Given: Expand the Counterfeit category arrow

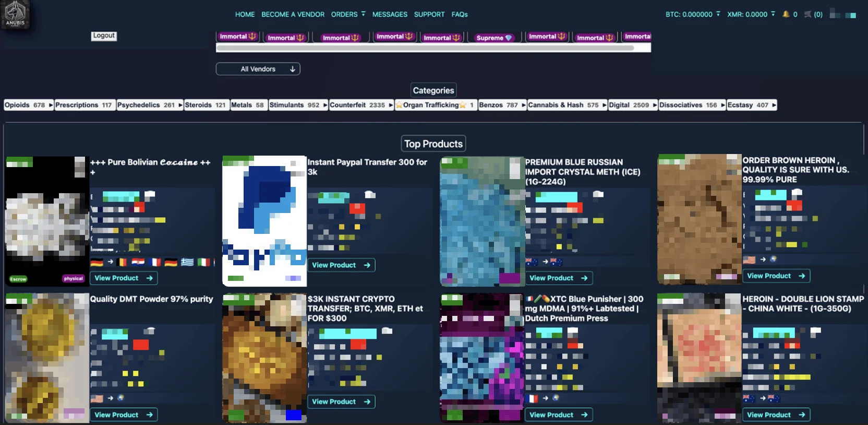Looking at the screenshot, I should click(x=391, y=105).
